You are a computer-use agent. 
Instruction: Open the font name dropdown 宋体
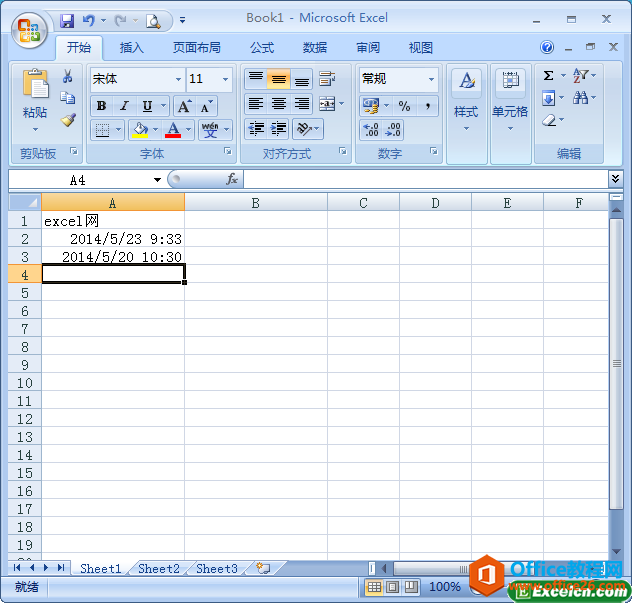[x=178, y=79]
